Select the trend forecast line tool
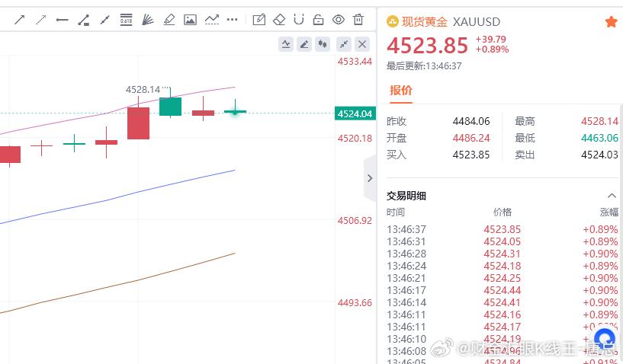This screenshot has height=364, width=623. click(x=212, y=19)
